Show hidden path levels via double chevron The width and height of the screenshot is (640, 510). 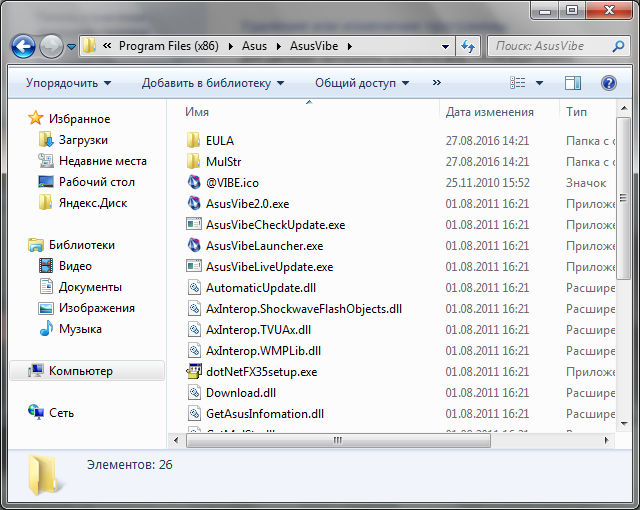click(x=107, y=46)
